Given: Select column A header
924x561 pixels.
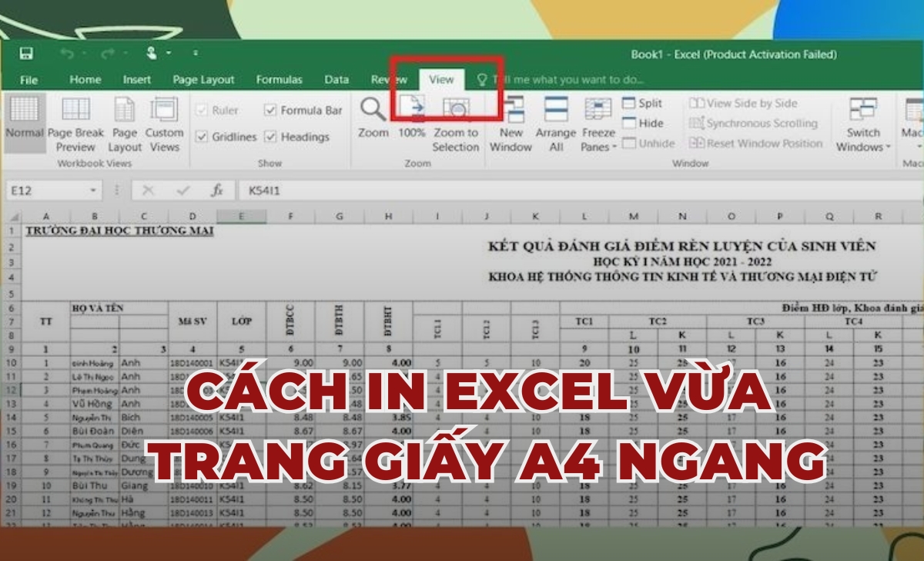Looking at the screenshot, I should [x=46, y=217].
